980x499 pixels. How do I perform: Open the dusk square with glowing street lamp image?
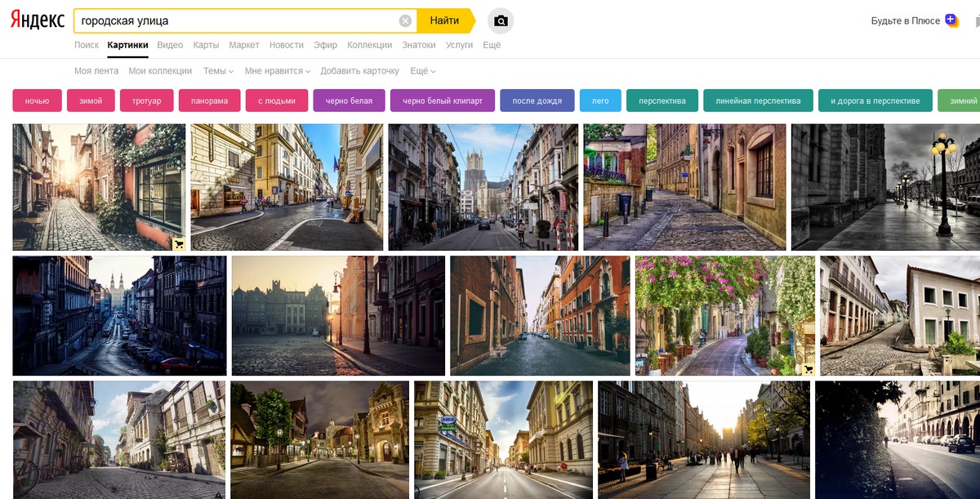click(x=338, y=316)
